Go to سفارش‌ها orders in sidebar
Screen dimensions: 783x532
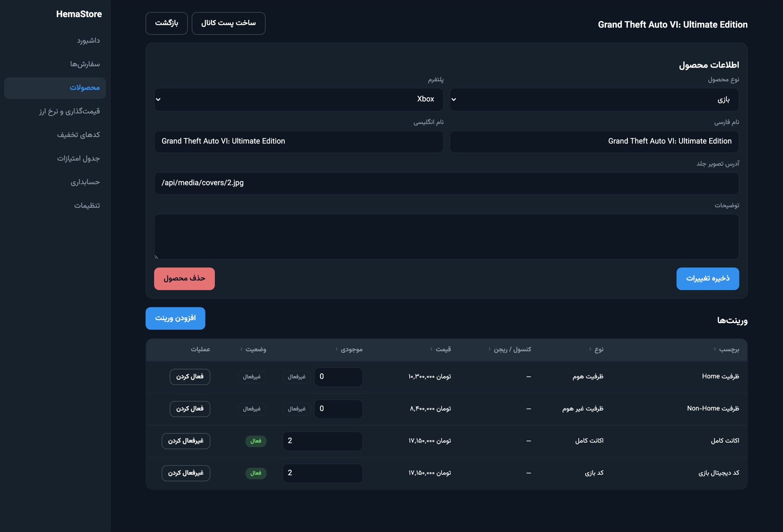point(55,64)
